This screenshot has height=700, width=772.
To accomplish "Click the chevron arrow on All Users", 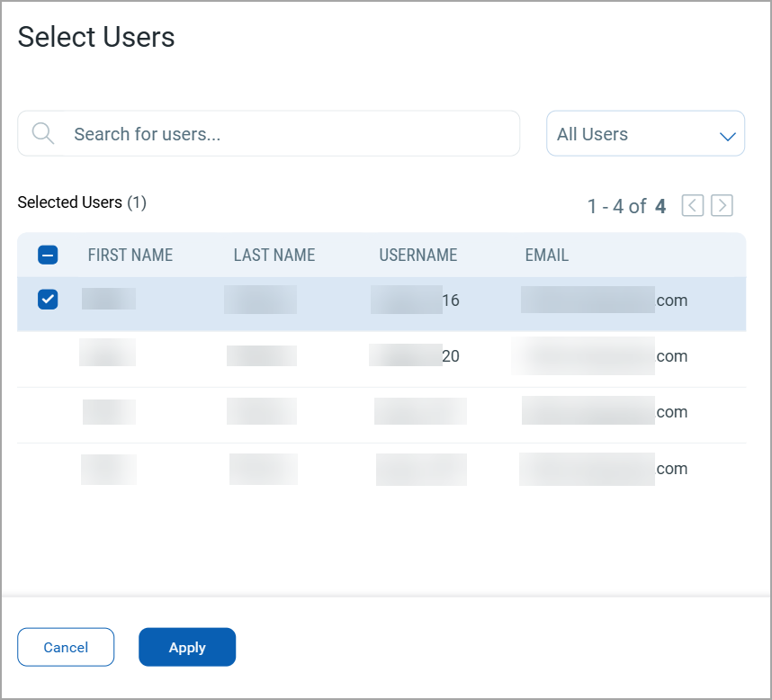I will tap(727, 136).
